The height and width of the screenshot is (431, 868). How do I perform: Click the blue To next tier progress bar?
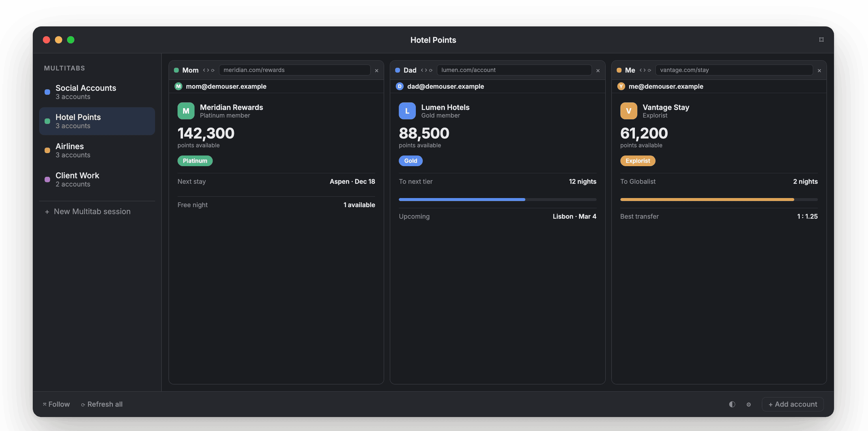pos(498,200)
